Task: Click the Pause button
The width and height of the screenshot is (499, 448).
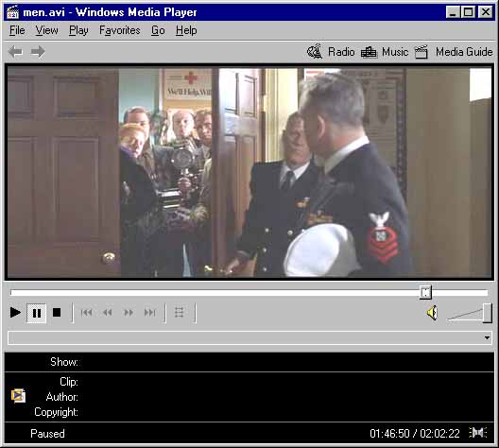Action: pos(36,313)
